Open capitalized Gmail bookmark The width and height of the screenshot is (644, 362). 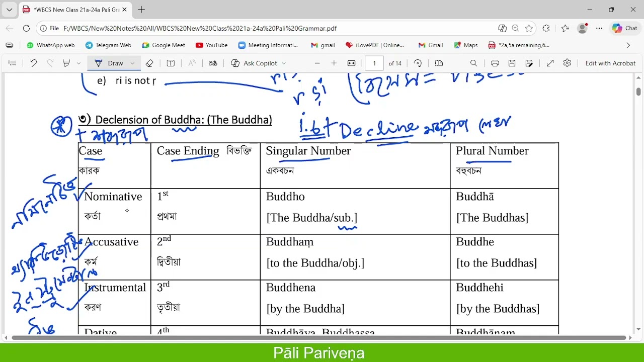[x=430, y=45]
